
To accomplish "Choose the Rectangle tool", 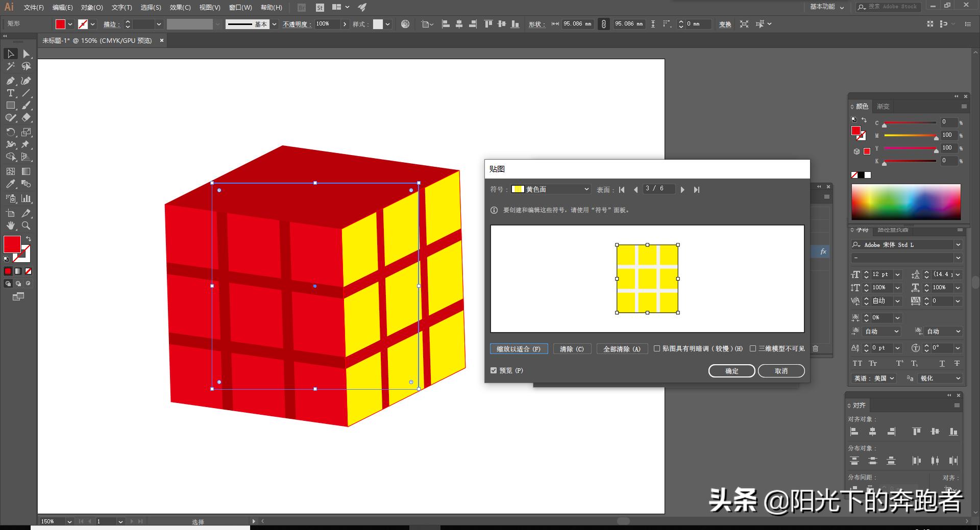I will click(10, 105).
